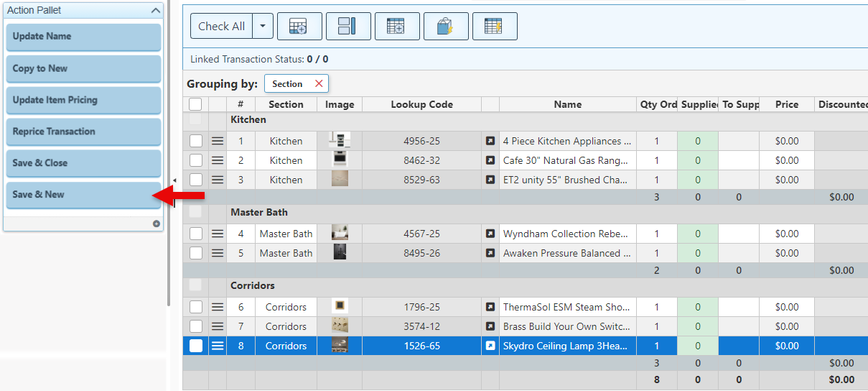Toggle the header select-all checkbox
Image resolution: width=868 pixels, height=391 pixels.
click(195, 104)
